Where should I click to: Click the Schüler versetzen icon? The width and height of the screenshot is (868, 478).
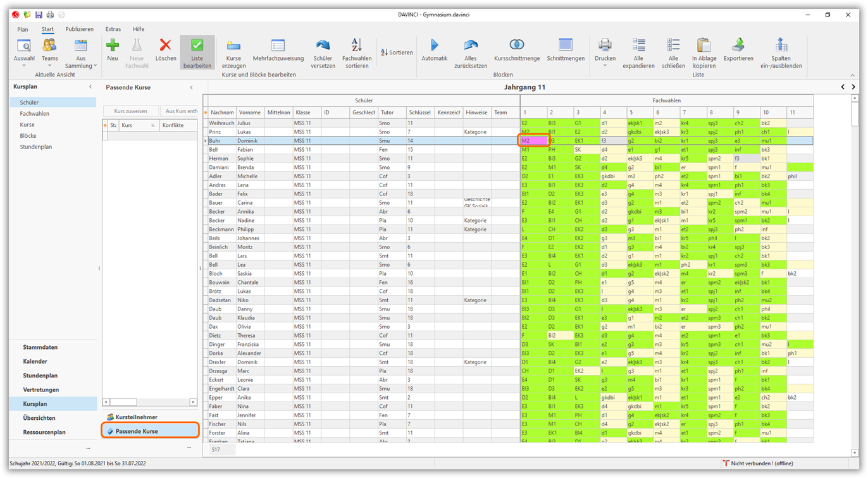[323, 46]
